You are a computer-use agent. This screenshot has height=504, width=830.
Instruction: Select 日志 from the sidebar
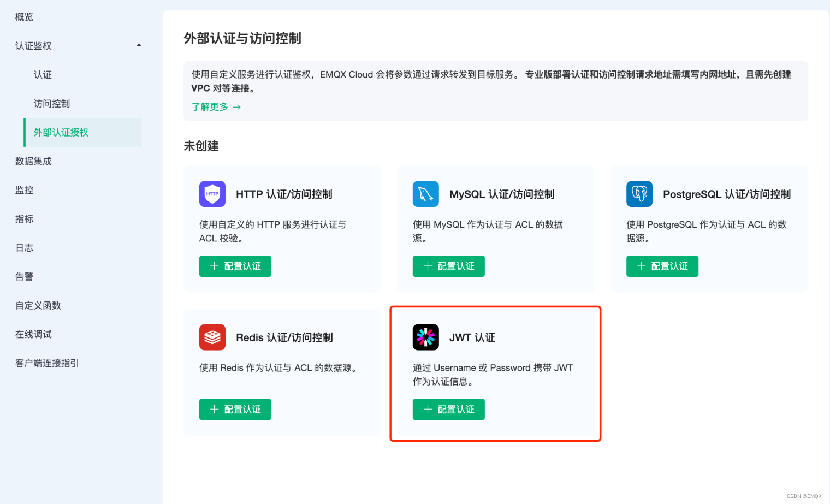(23, 247)
